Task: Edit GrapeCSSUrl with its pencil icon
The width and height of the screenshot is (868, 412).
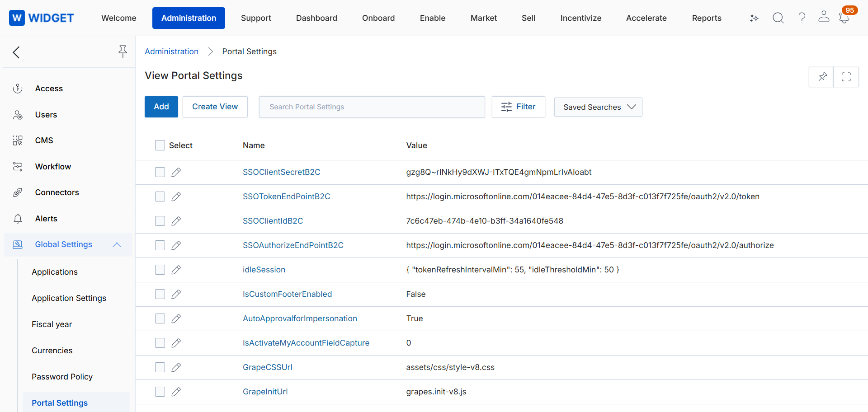Action: tap(176, 367)
